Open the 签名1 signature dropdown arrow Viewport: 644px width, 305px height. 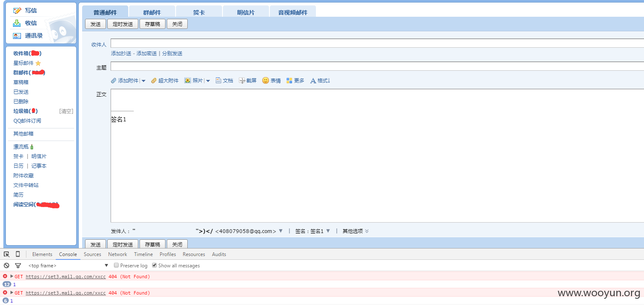click(x=328, y=231)
